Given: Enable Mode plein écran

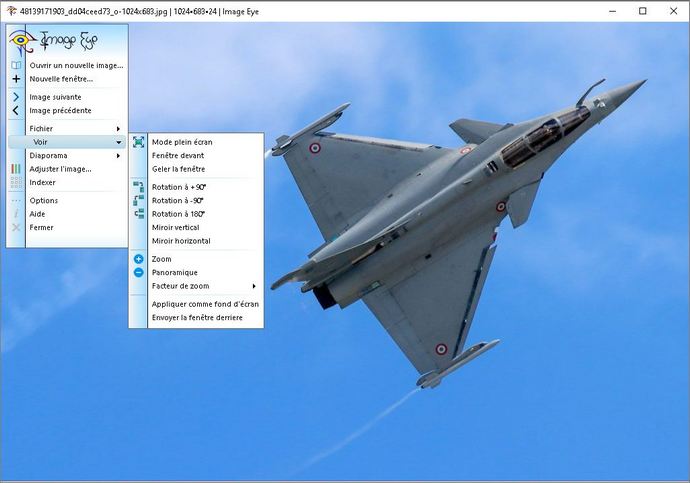Looking at the screenshot, I should click(x=182, y=142).
